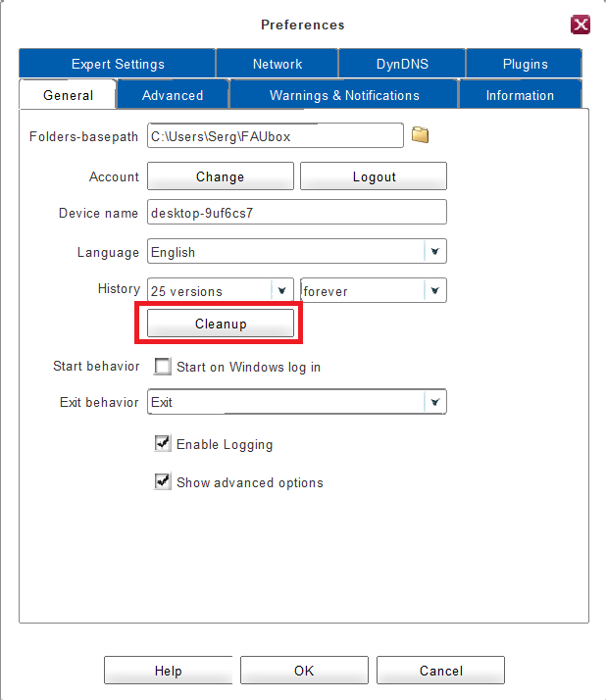Click the Cleanup history button
Image resolution: width=606 pixels, height=700 pixels.
pos(221,324)
